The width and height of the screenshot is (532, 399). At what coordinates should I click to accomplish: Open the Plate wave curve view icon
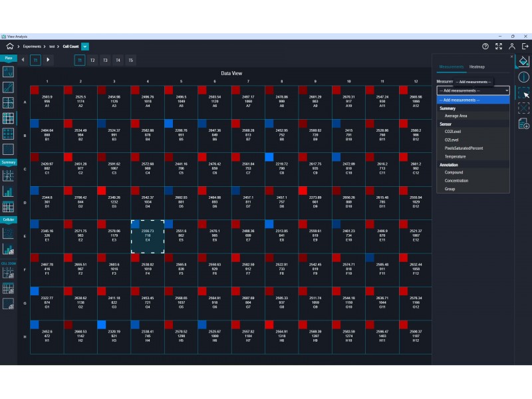[x=8, y=72]
